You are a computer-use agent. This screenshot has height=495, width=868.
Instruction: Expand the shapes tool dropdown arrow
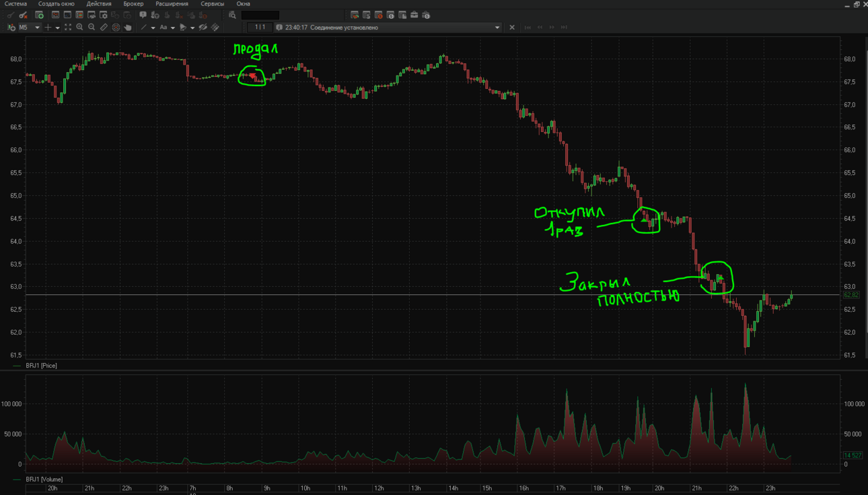pyautogui.click(x=192, y=28)
